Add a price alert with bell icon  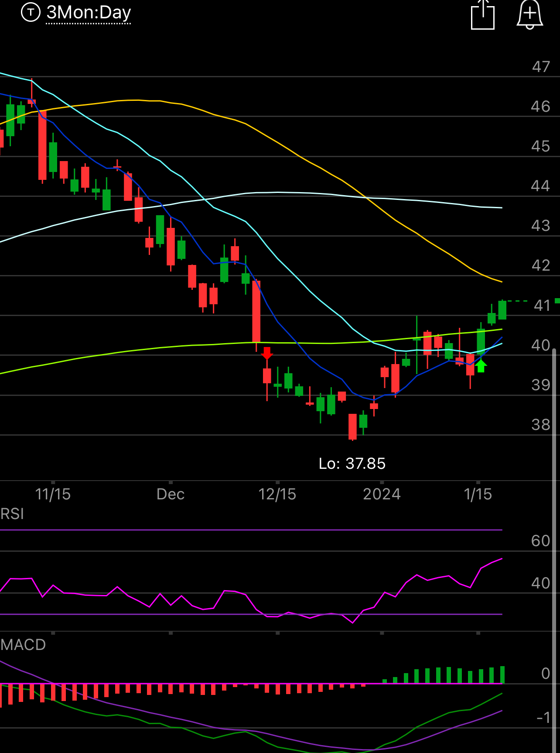click(529, 15)
